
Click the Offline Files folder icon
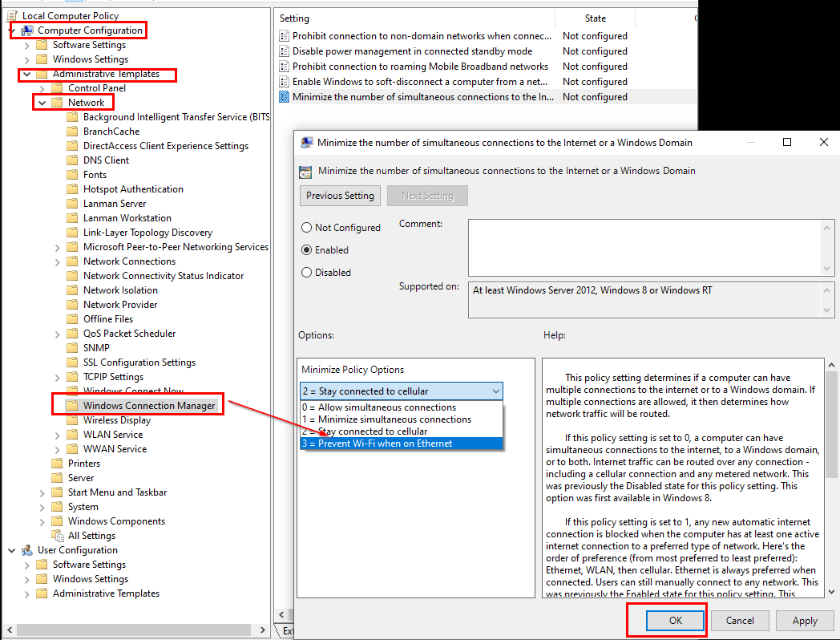(72, 319)
